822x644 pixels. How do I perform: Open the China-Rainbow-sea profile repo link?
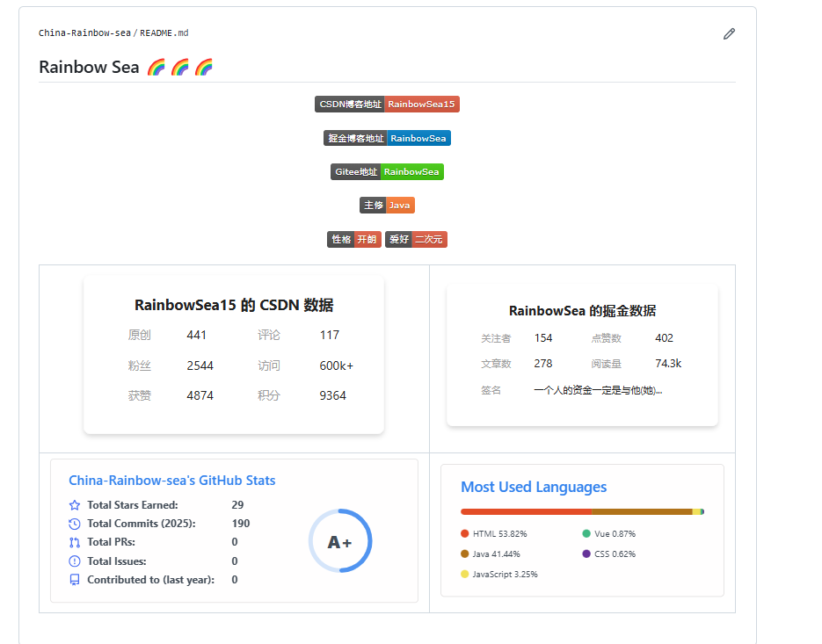(x=84, y=33)
